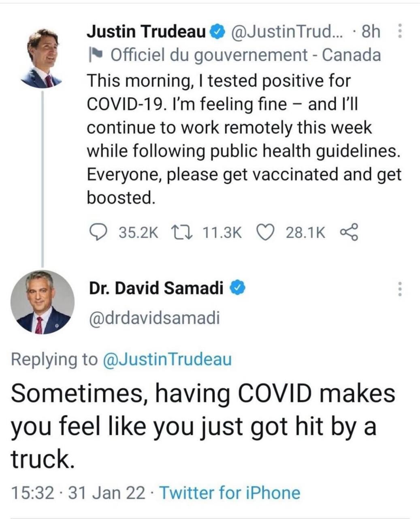
Task: Click the 8h timestamp on Trudeau's tweet
Action: coord(371,32)
